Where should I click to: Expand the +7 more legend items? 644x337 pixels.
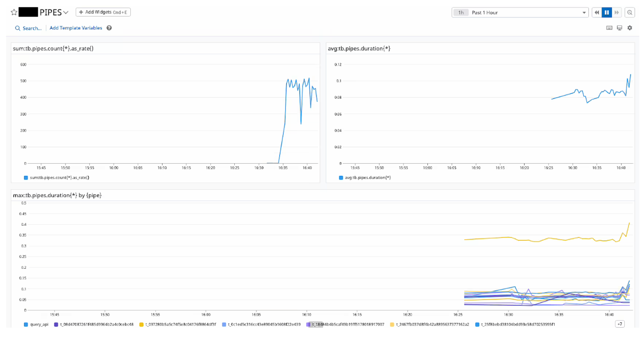tap(620, 324)
